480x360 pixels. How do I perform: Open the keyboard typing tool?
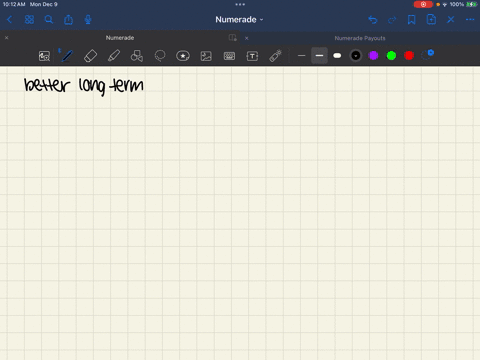click(x=229, y=56)
